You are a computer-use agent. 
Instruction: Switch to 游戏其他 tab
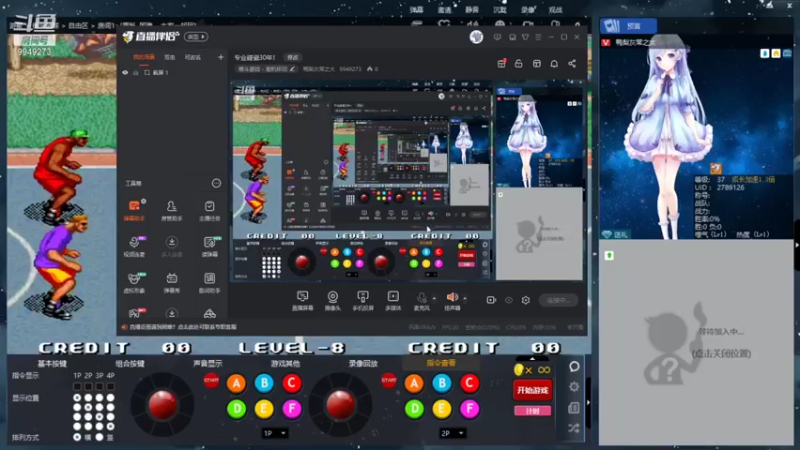[x=285, y=364]
